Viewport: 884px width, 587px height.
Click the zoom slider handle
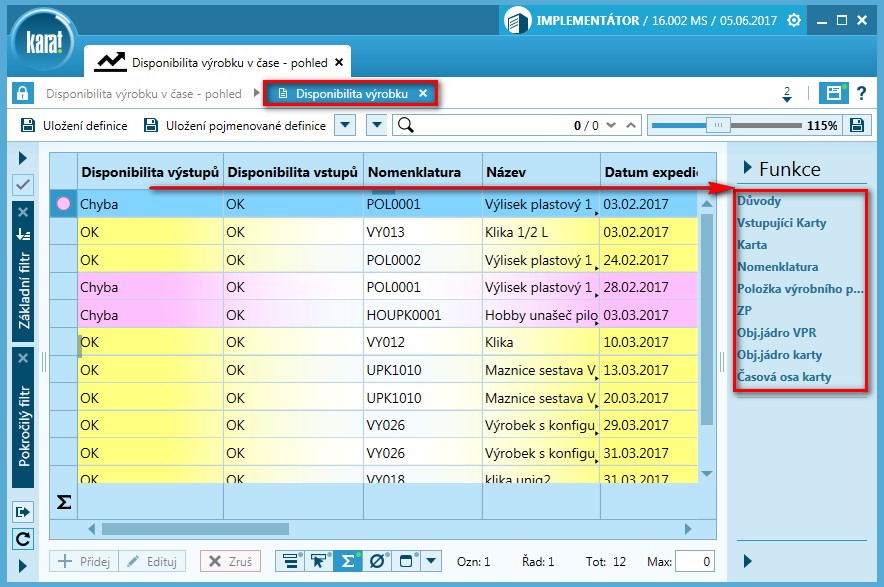[716, 125]
